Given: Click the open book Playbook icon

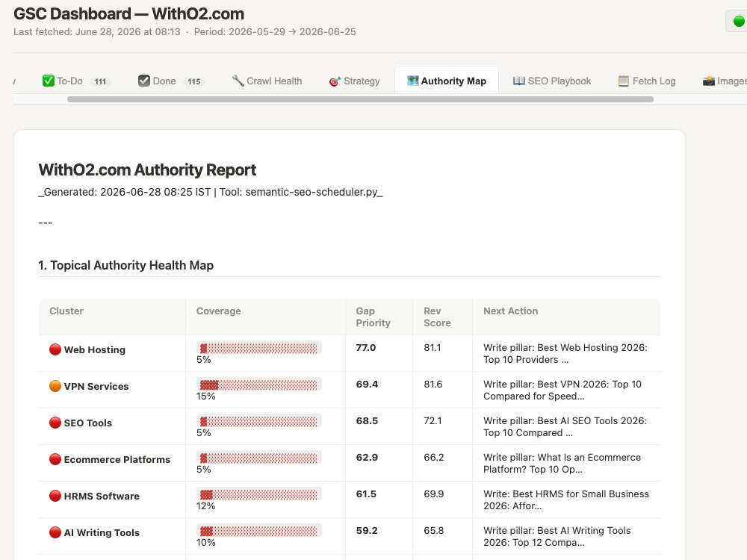Looking at the screenshot, I should point(519,81).
